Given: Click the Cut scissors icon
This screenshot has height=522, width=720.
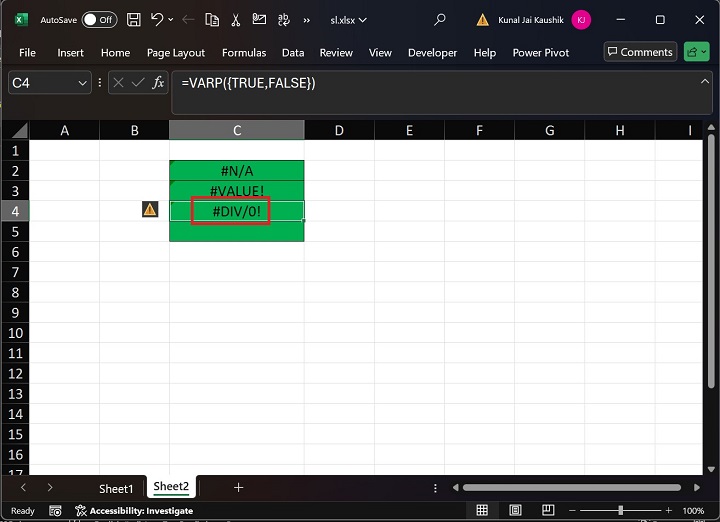Looking at the screenshot, I should 236,20.
